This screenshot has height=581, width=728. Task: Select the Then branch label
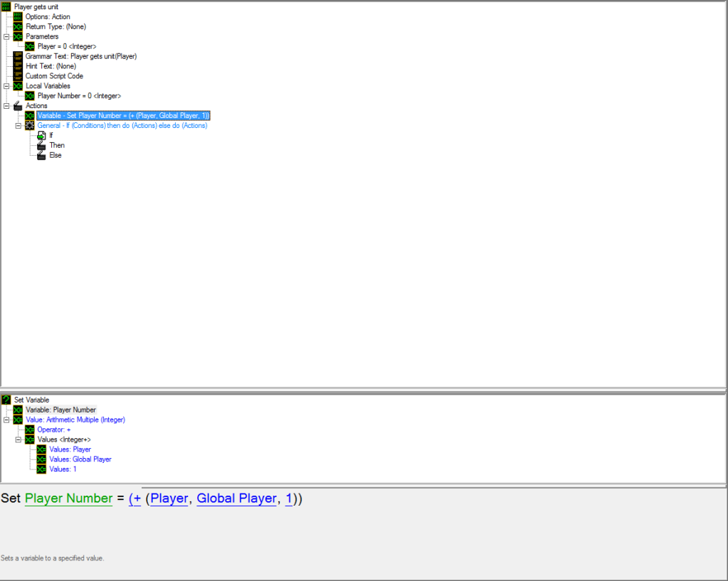pos(57,145)
